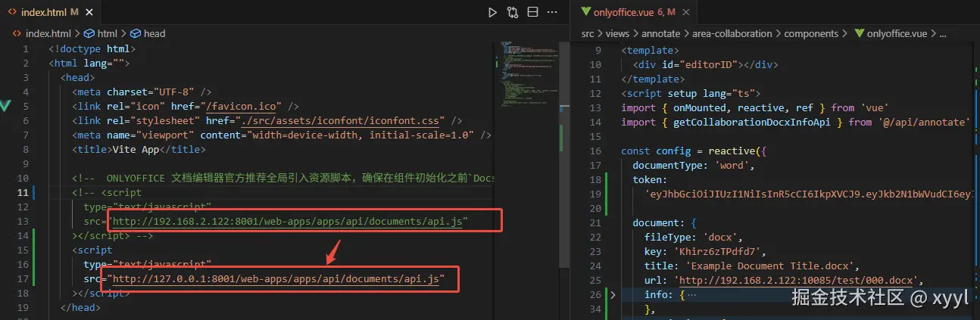This screenshot has height=320, width=980.
Task: Click the closing </head> tag
Action: (80, 307)
